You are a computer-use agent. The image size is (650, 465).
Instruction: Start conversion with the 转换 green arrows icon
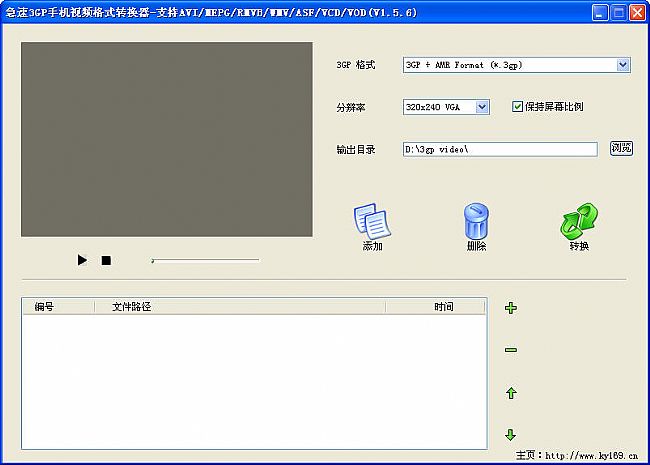click(579, 221)
